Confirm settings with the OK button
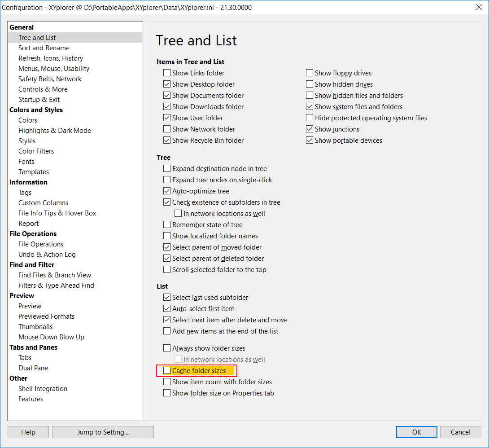The image size is (489, 448). [x=416, y=432]
